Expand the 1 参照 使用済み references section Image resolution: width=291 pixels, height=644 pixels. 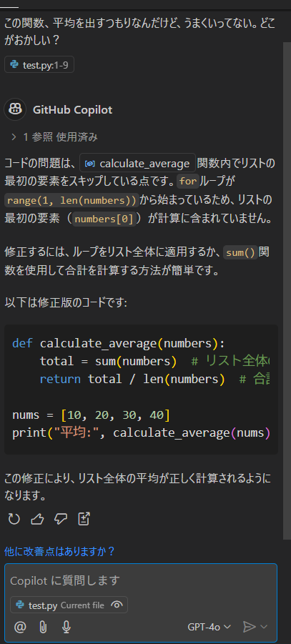click(54, 137)
